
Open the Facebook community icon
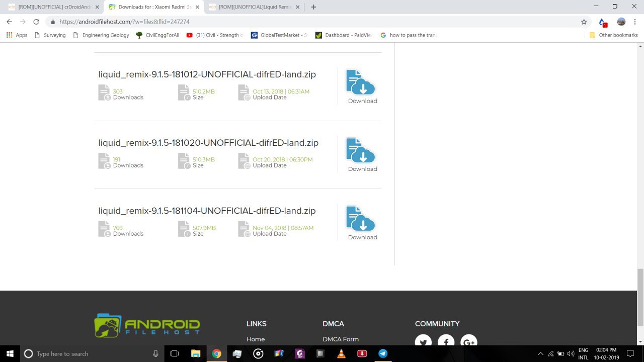(x=446, y=340)
